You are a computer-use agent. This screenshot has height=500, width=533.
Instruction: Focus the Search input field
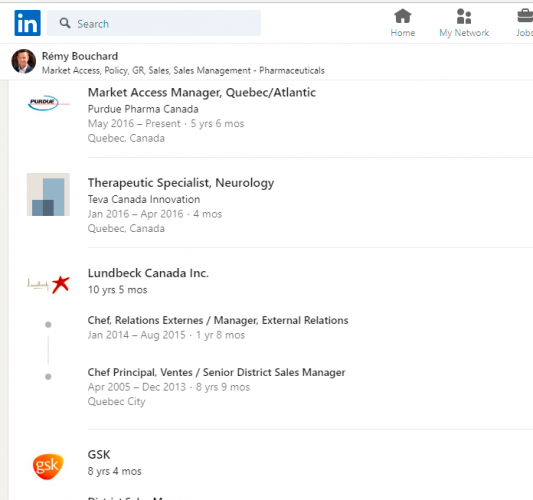tap(154, 23)
